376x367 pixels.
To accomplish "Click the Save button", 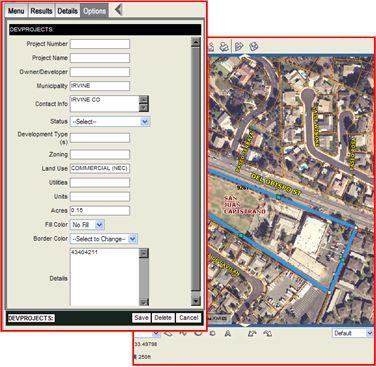I will [141, 318].
